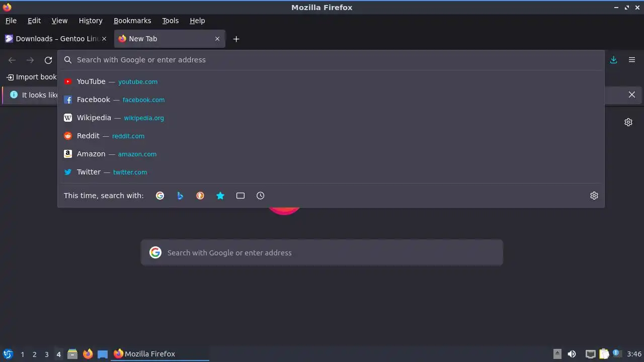Search this time in open Tabs icon
Screen dimensions: 644x362
(240, 196)
